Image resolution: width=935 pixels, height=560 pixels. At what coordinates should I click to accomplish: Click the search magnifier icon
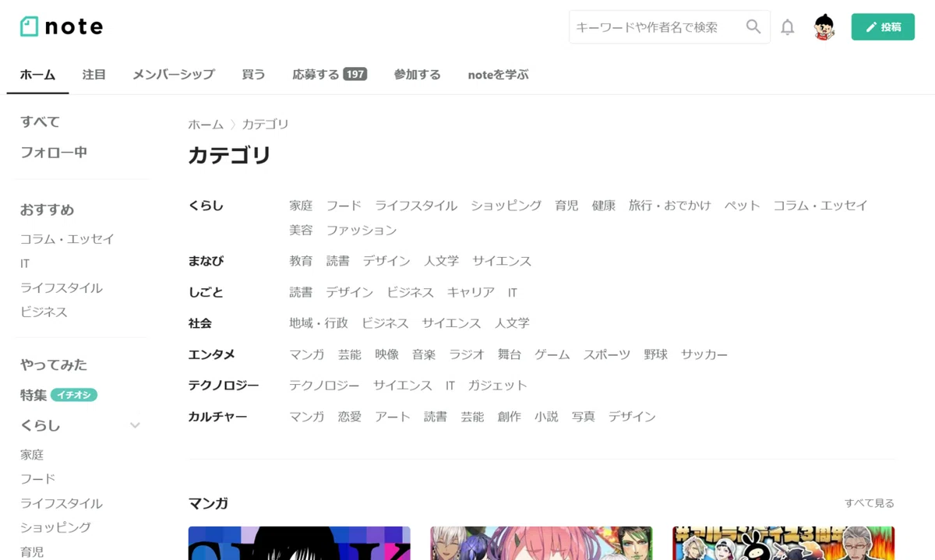tap(753, 26)
